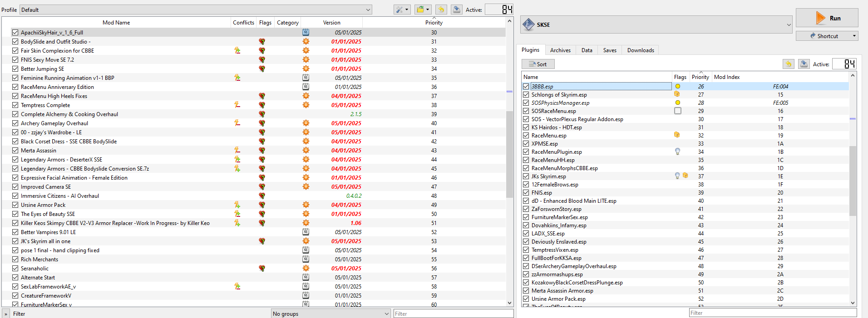Click the plugin list vertical scrollbar thumb

853,180
